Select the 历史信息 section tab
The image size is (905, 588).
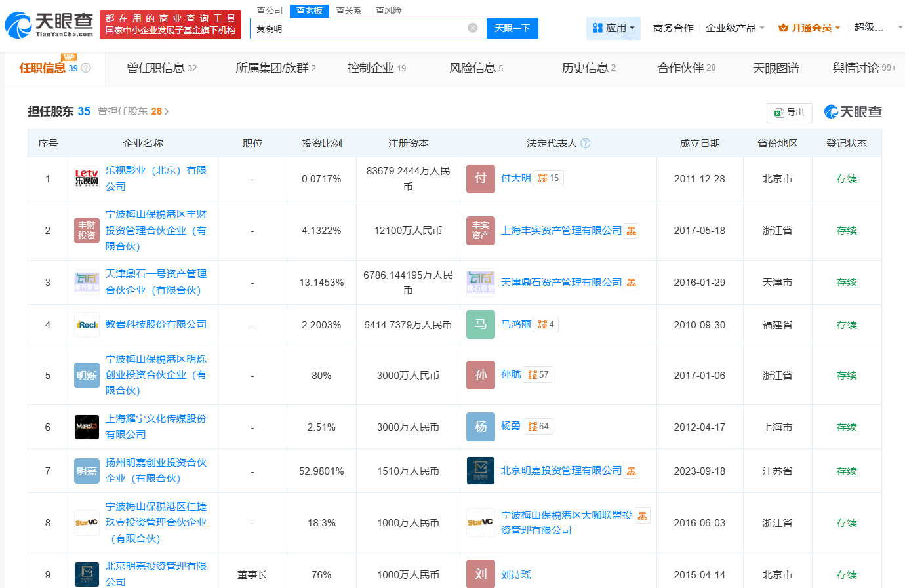[584, 68]
